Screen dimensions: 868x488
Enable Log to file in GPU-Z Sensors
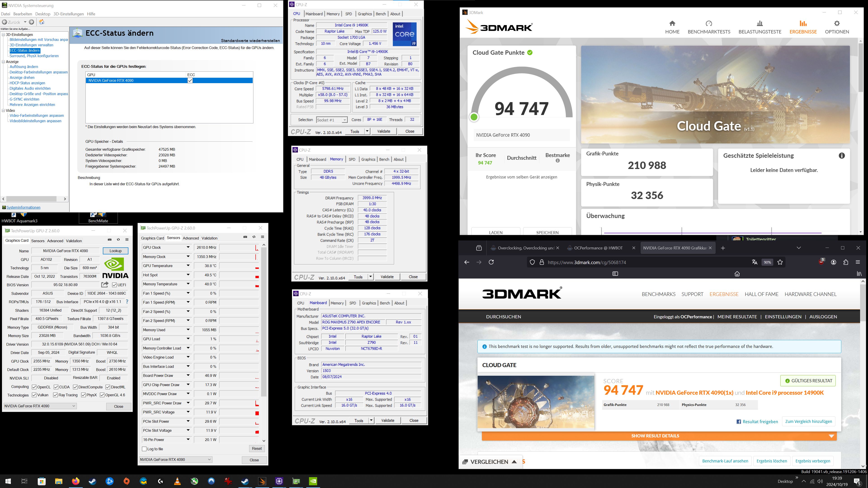[144, 449]
